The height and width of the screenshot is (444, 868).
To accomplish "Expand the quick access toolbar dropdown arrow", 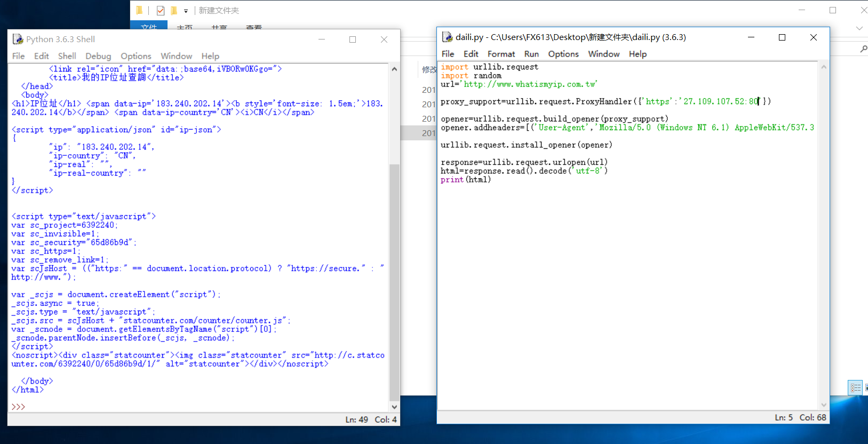I will pos(186,11).
